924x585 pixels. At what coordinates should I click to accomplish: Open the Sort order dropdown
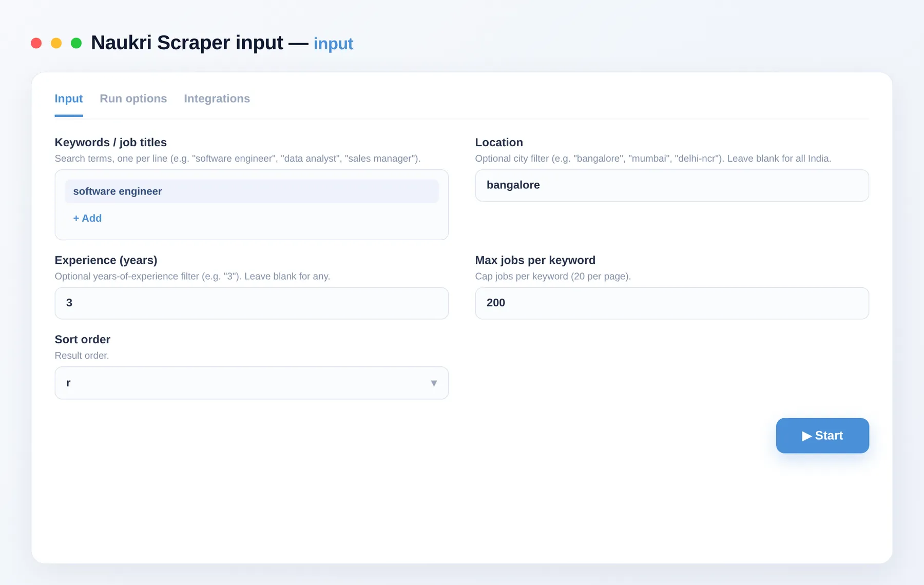click(252, 383)
